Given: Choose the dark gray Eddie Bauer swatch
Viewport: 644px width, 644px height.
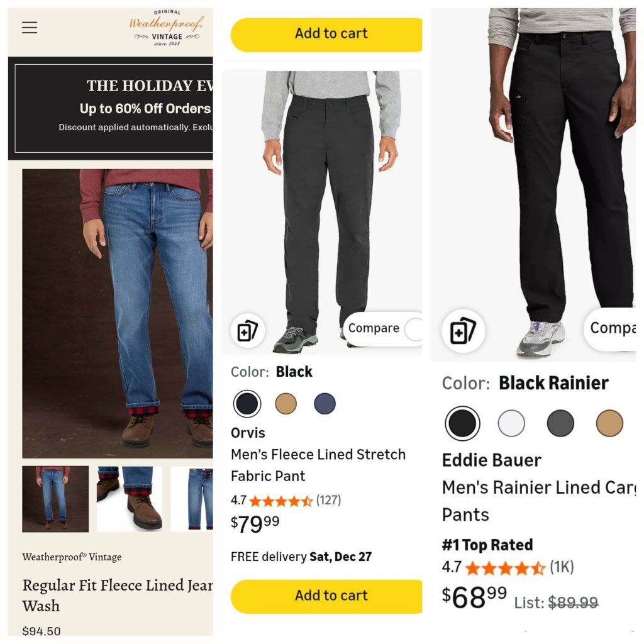Looking at the screenshot, I should click(x=560, y=423).
